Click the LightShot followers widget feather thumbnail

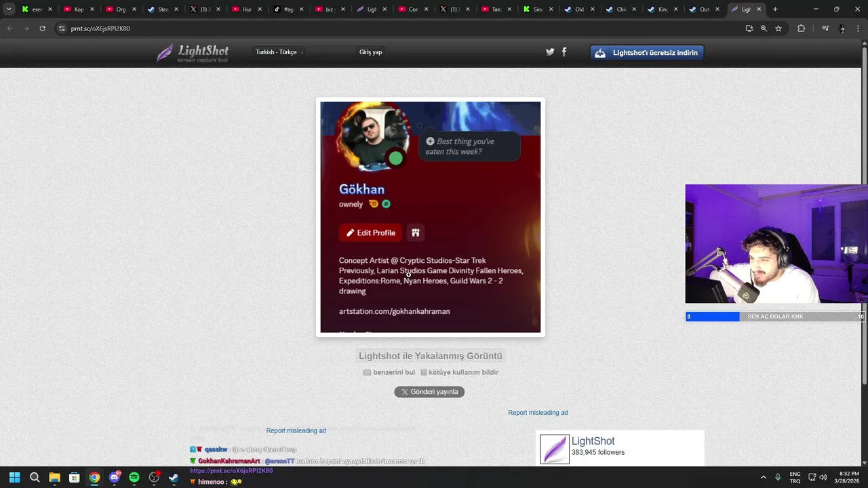(x=555, y=449)
